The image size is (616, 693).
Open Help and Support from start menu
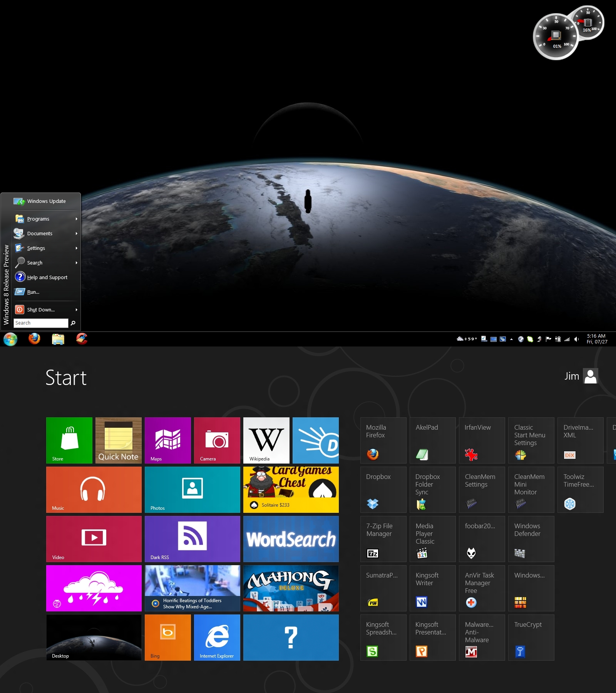pos(46,277)
